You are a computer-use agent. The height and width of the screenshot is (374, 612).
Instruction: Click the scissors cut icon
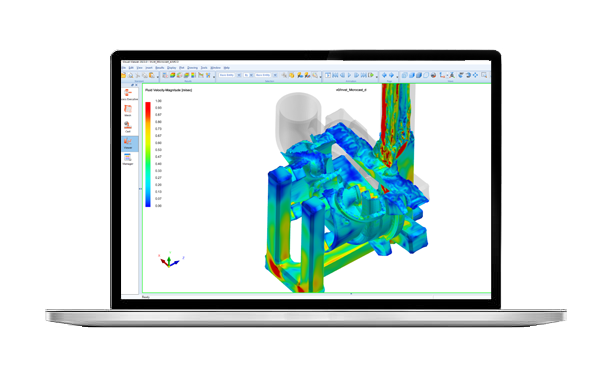pos(137,75)
